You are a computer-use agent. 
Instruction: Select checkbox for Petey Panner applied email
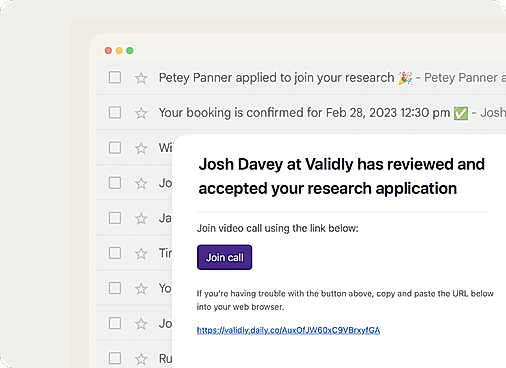[115, 77]
